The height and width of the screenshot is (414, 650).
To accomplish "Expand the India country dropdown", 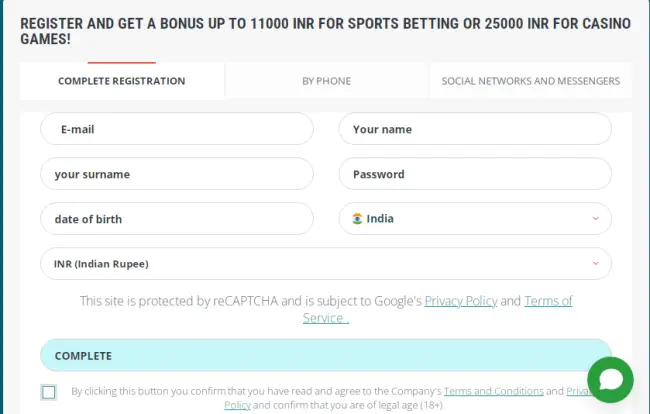I will 474,219.
